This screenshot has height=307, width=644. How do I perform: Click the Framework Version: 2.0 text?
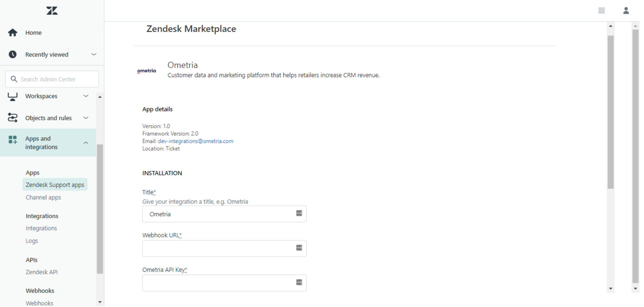click(x=170, y=134)
